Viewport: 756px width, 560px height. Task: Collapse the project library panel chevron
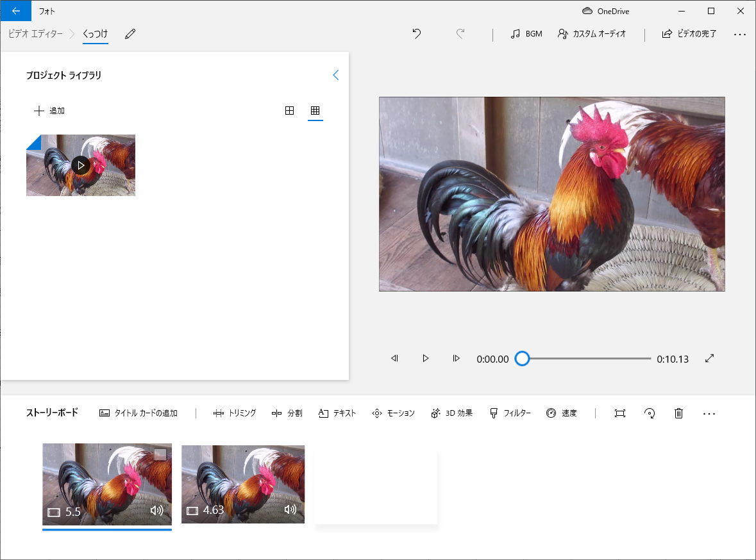click(x=336, y=75)
